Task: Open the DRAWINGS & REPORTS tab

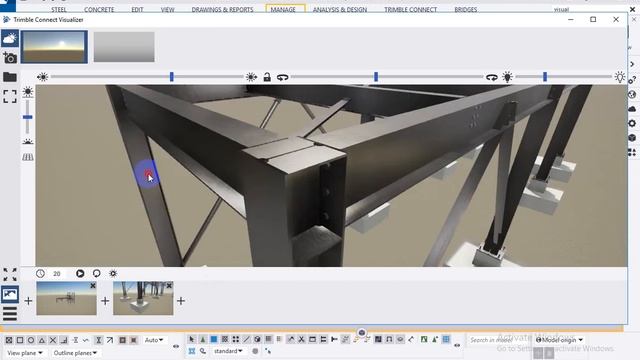Action: pyautogui.click(x=222, y=9)
